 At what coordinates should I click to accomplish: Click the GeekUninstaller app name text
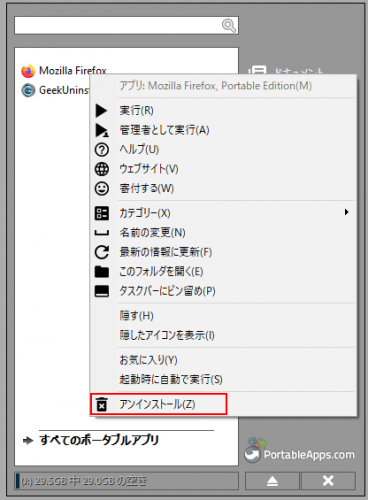pos(64,90)
